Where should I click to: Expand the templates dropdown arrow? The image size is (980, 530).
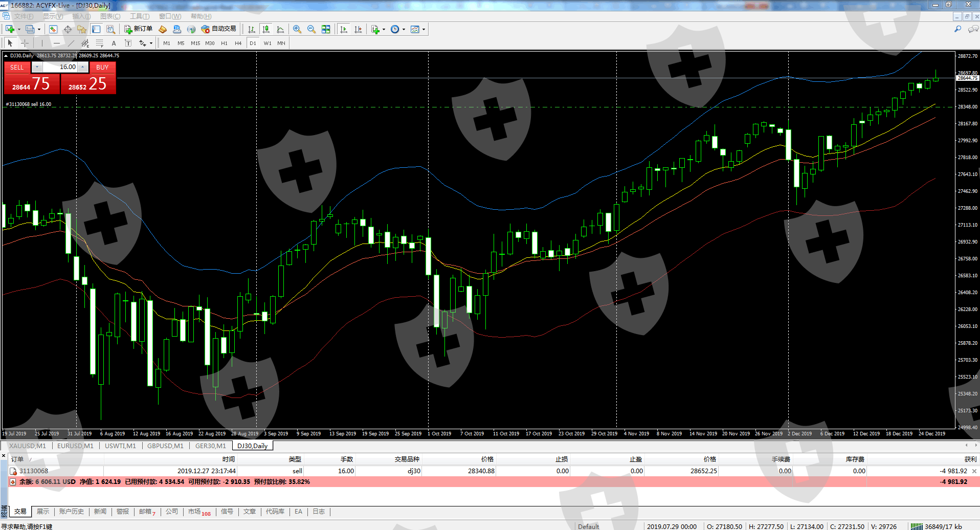424,29
